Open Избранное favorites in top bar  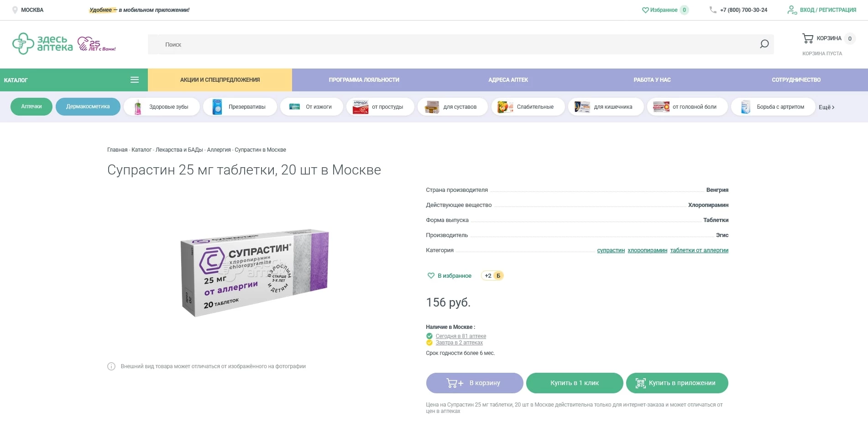point(659,10)
